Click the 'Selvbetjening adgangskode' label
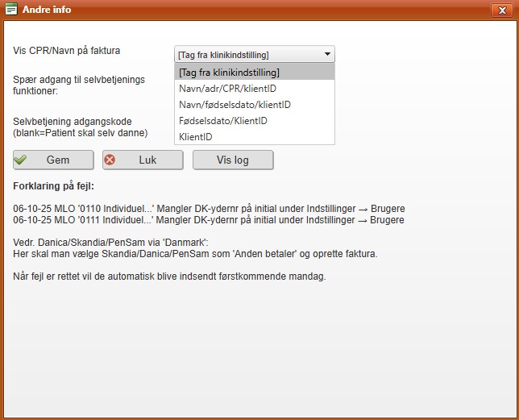 (x=73, y=122)
